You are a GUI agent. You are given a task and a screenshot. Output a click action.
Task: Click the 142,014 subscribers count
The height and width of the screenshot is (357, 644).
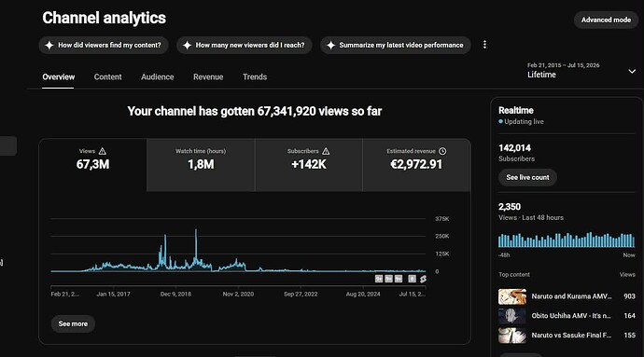pyautogui.click(x=514, y=147)
